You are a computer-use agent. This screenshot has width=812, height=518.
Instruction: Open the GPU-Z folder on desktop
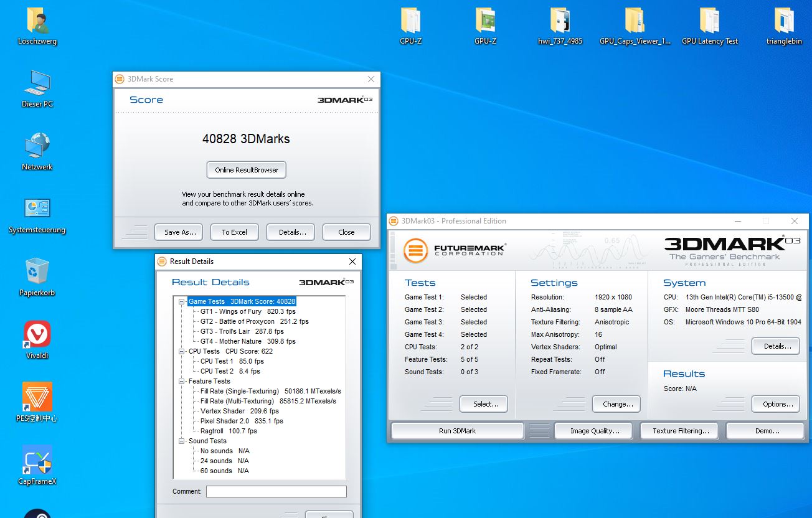(x=485, y=21)
